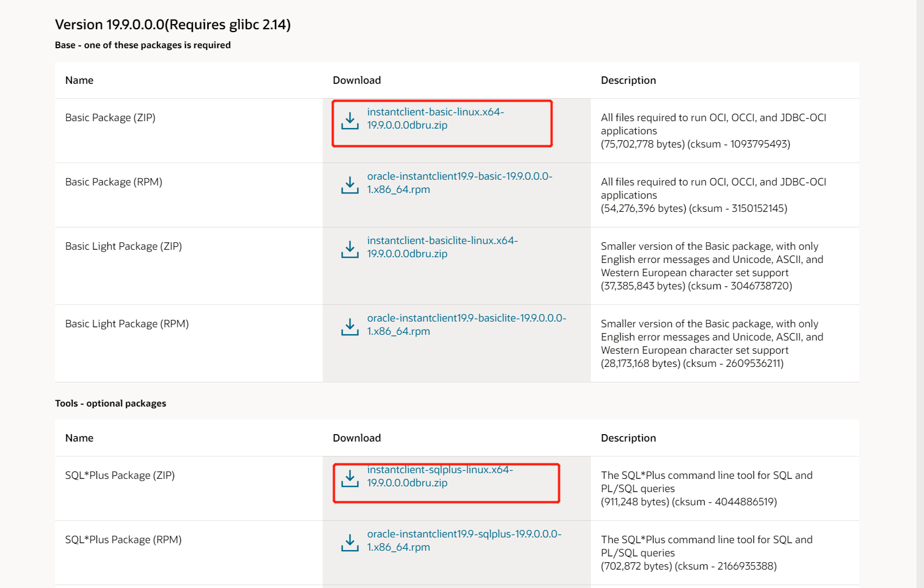Click the Tools table 'Name' column header
This screenshot has height=588, width=924.
click(x=79, y=438)
